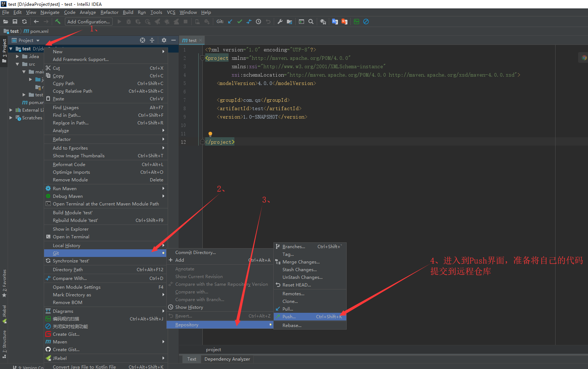Click the lightbulb intention icon in editor

[x=210, y=134]
